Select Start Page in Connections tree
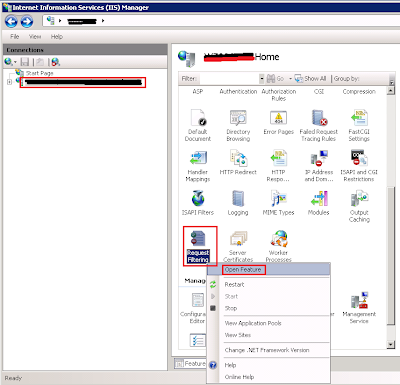The image size is (400, 385). [39, 73]
